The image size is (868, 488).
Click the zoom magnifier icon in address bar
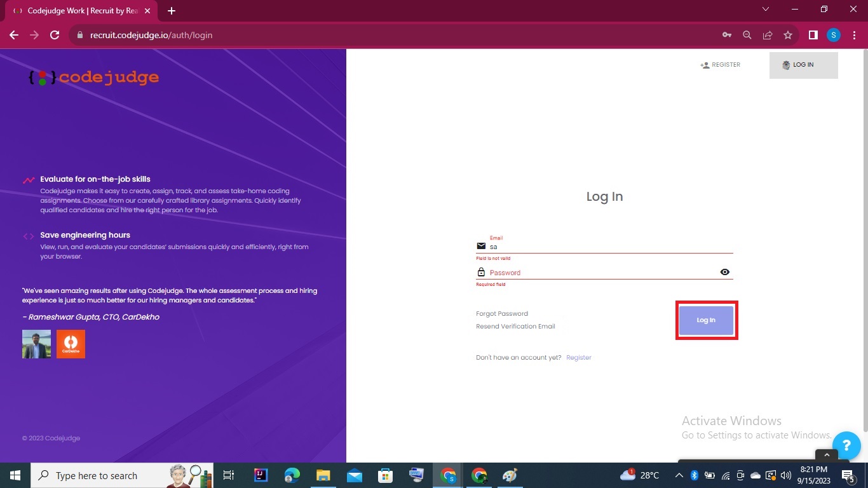(x=747, y=35)
